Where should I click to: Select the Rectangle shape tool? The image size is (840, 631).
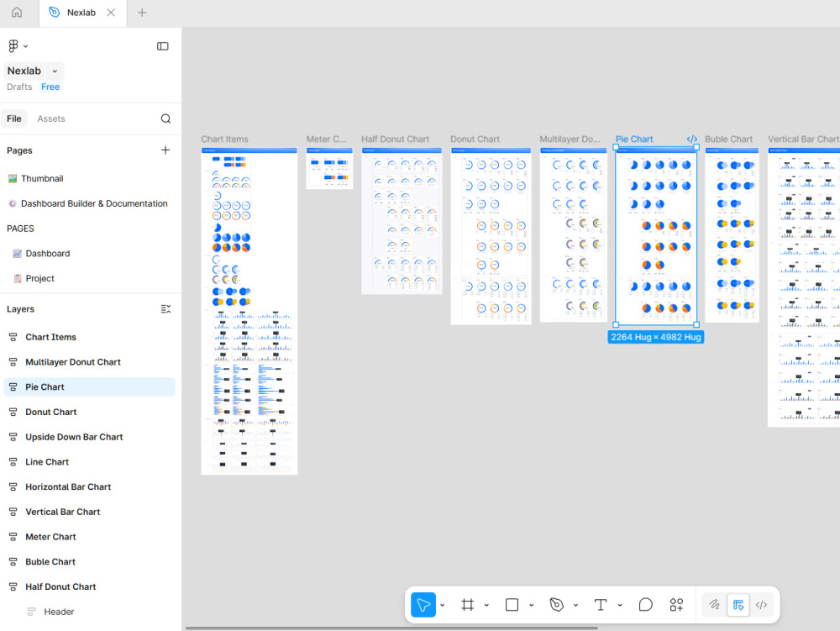pyautogui.click(x=512, y=605)
